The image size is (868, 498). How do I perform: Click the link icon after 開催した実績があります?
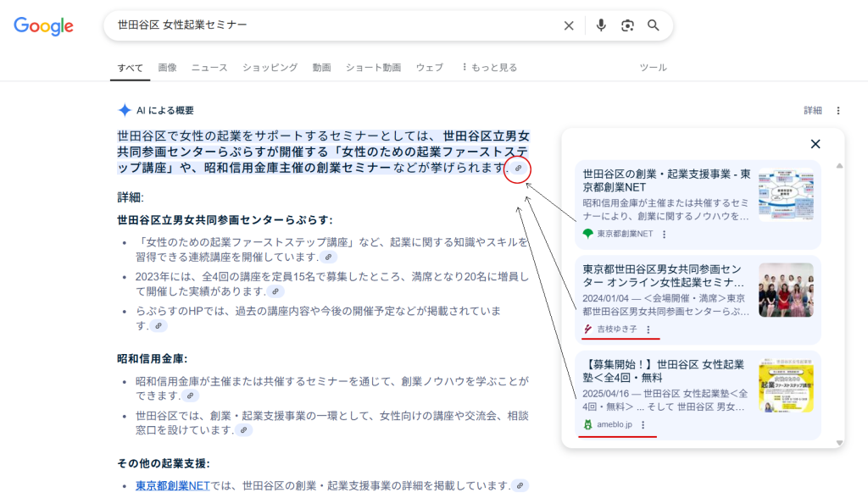(275, 291)
